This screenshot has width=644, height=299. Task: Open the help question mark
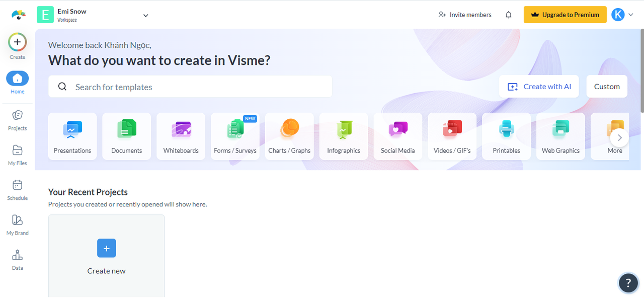(628, 283)
